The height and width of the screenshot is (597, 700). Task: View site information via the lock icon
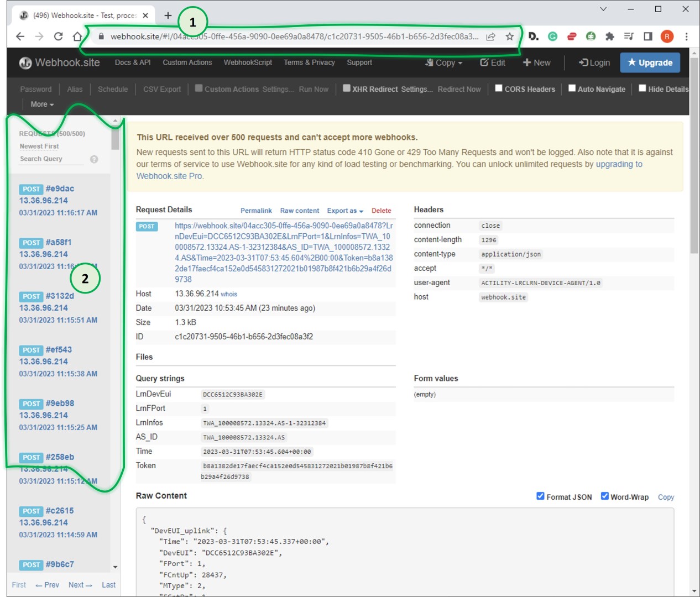pos(101,36)
